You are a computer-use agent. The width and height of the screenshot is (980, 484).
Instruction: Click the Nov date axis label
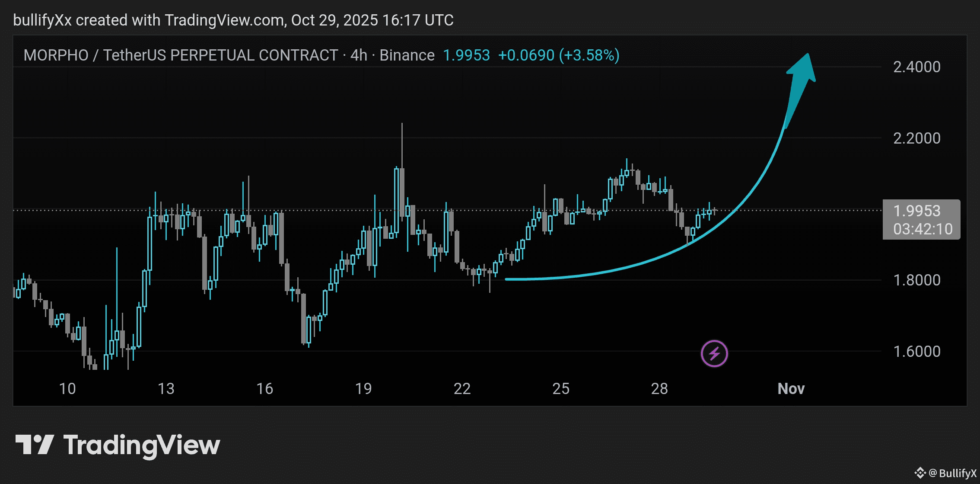click(x=791, y=388)
